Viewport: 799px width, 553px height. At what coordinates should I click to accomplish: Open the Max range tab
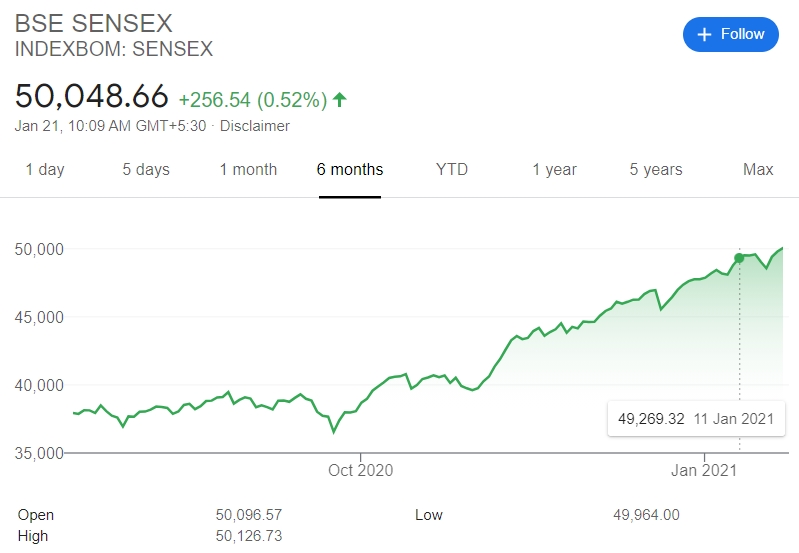point(758,169)
